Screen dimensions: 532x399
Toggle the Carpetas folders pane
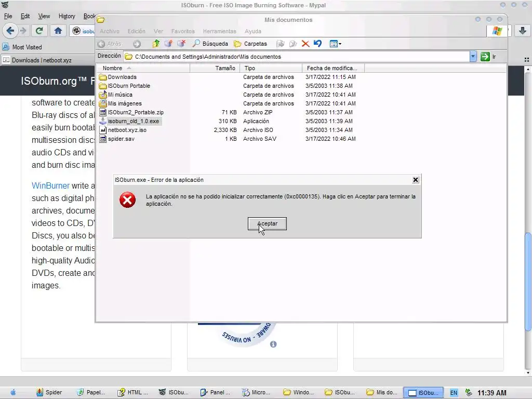pyautogui.click(x=250, y=44)
